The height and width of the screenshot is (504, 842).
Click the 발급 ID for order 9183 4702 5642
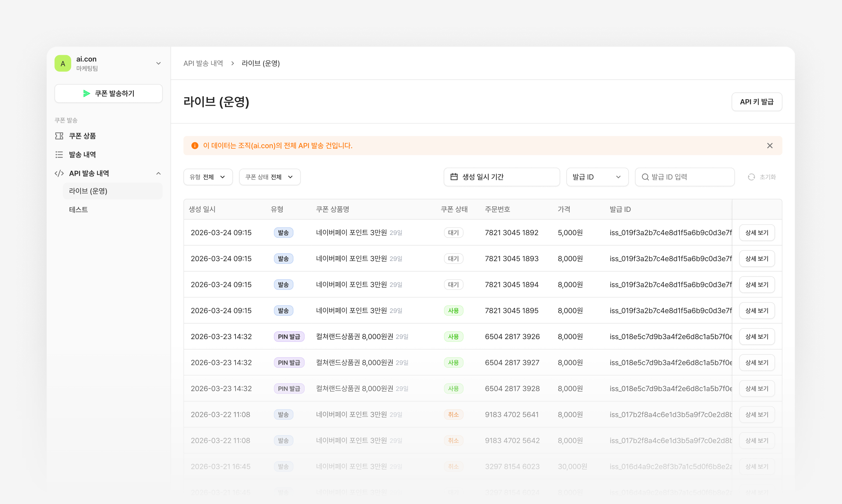point(671,441)
